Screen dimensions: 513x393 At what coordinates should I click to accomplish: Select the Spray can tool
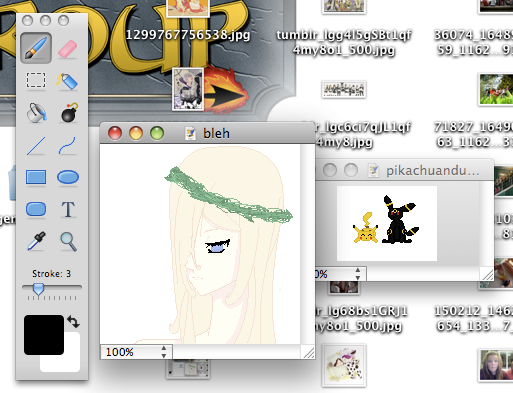[x=67, y=81]
